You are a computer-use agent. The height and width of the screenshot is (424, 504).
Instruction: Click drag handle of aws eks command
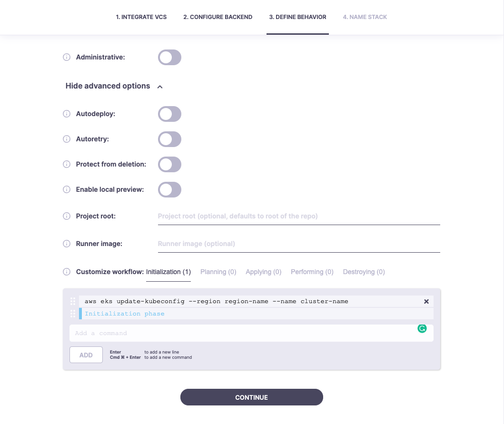click(73, 301)
